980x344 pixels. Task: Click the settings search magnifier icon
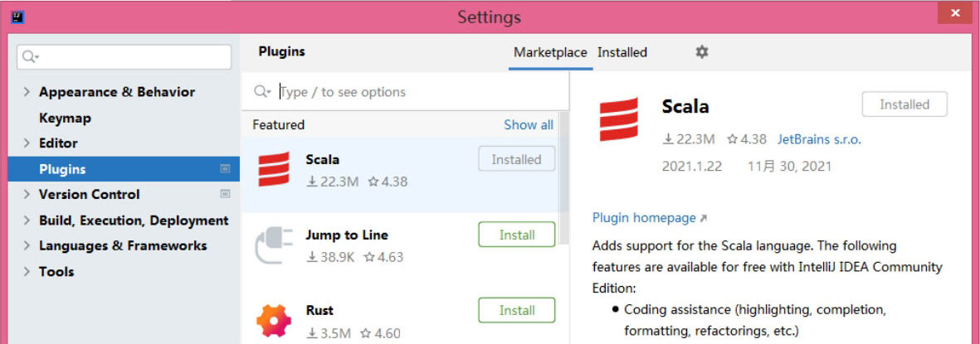31,57
